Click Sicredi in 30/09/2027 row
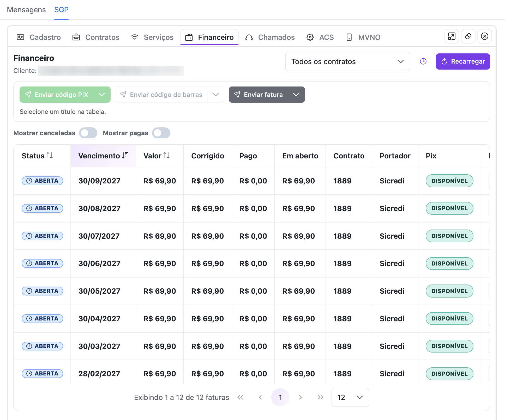The width and height of the screenshot is (505, 420). 392,181
